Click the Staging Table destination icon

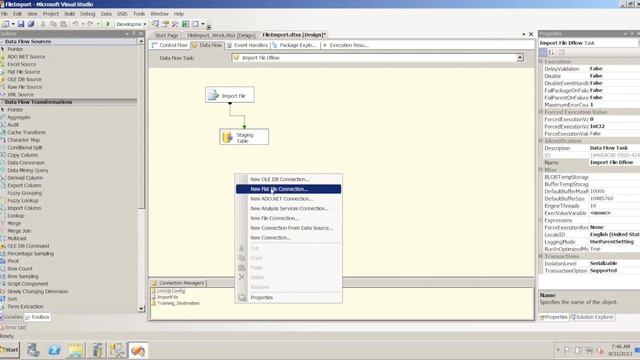[x=227, y=137]
